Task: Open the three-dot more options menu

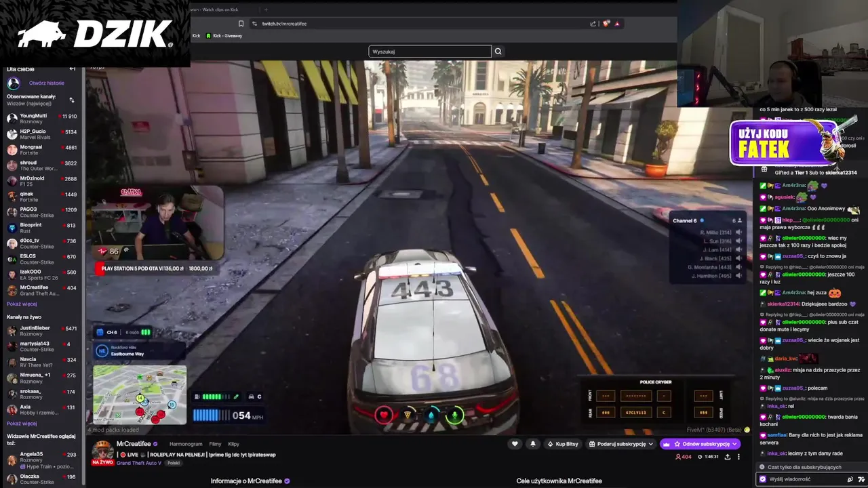Action: pyautogui.click(x=738, y=457)
